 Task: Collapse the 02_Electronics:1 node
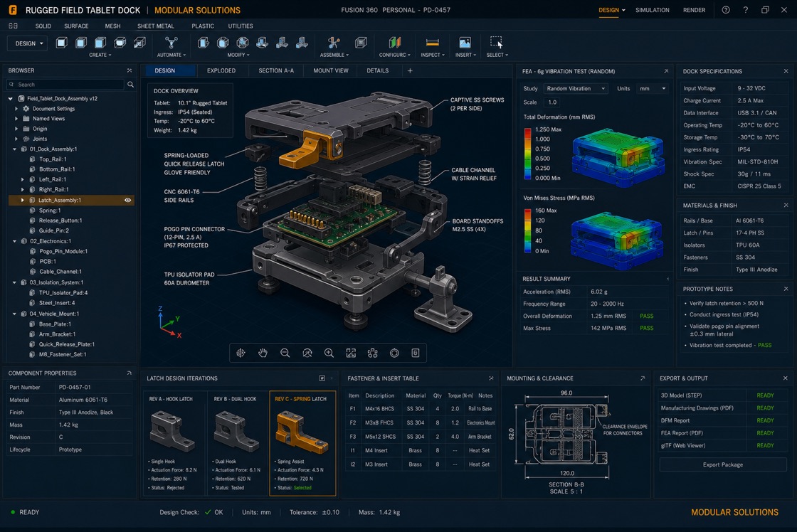(14, 241)
